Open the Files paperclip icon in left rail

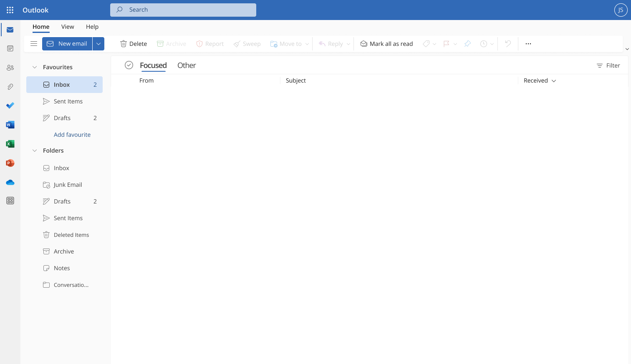[10, 87]
